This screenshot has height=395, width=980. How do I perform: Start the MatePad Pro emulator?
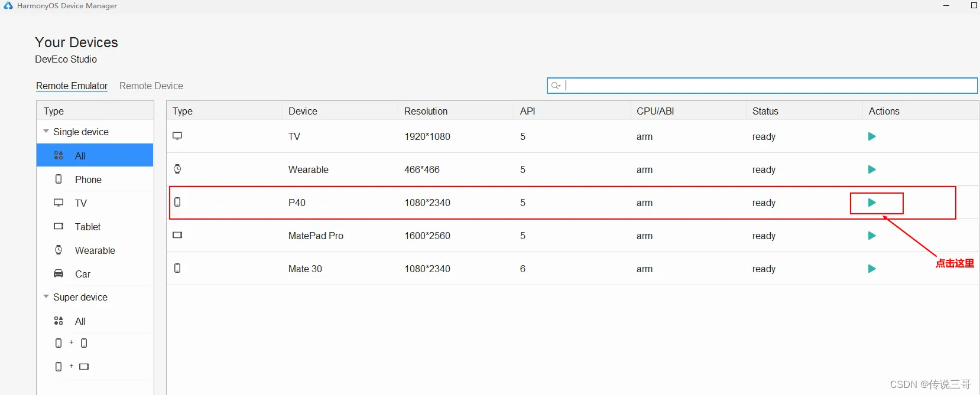pos(872,236)
